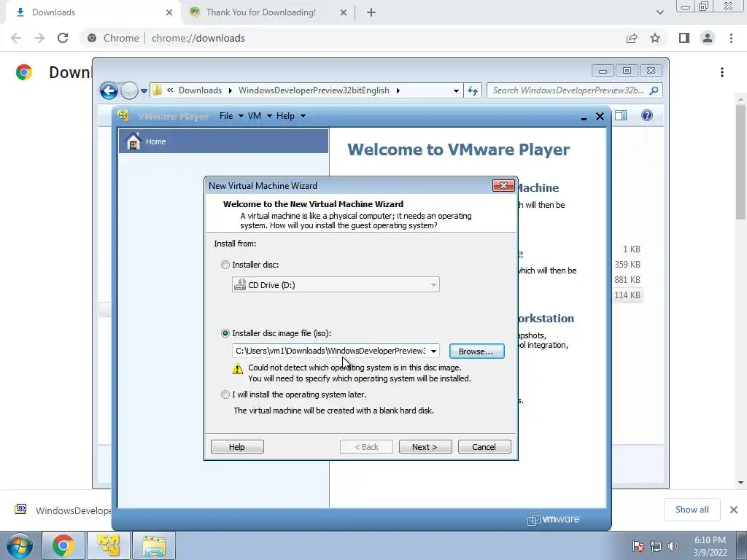Open a new Chrome tab
This screenshot has width=747, height=560.
371,12
